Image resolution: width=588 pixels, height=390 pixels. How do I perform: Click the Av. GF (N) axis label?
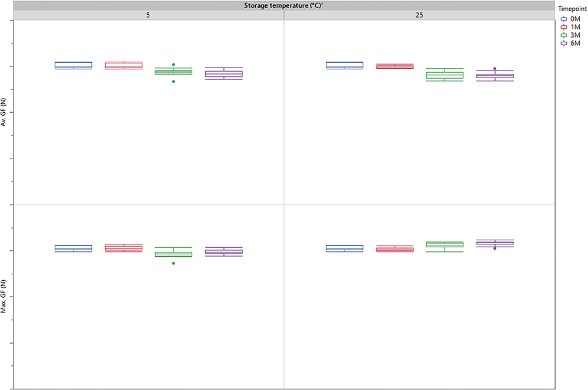(5, 113)
